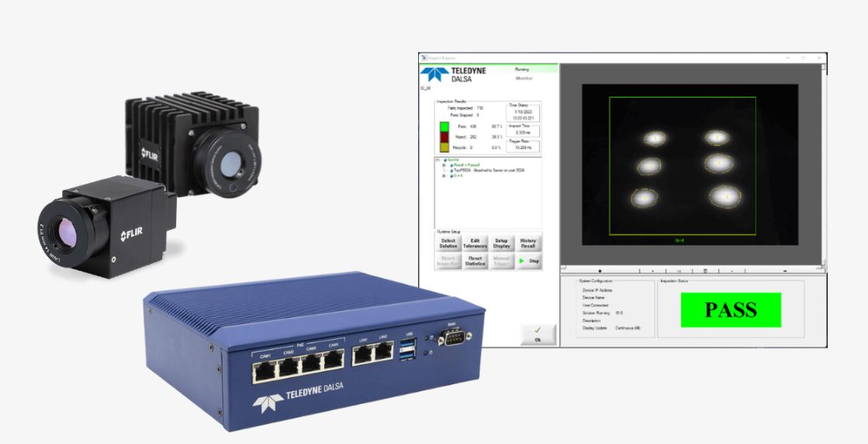Click the Inspect Express title bar icon

point(424,57)
